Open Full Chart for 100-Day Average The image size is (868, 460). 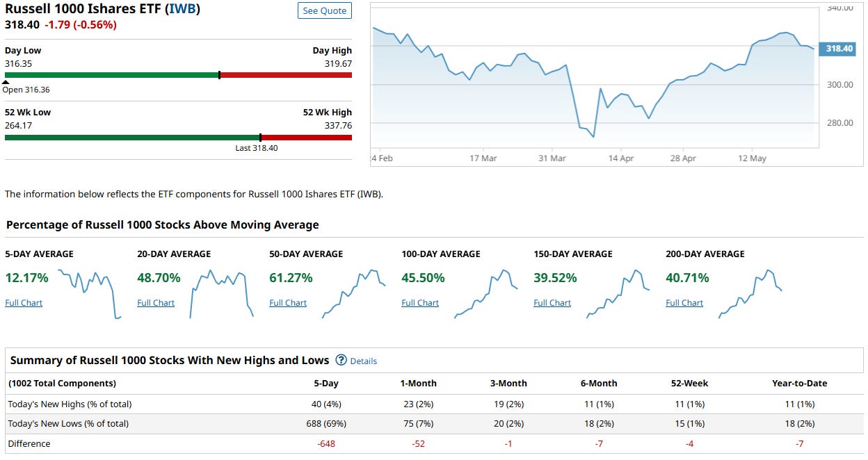420,303
